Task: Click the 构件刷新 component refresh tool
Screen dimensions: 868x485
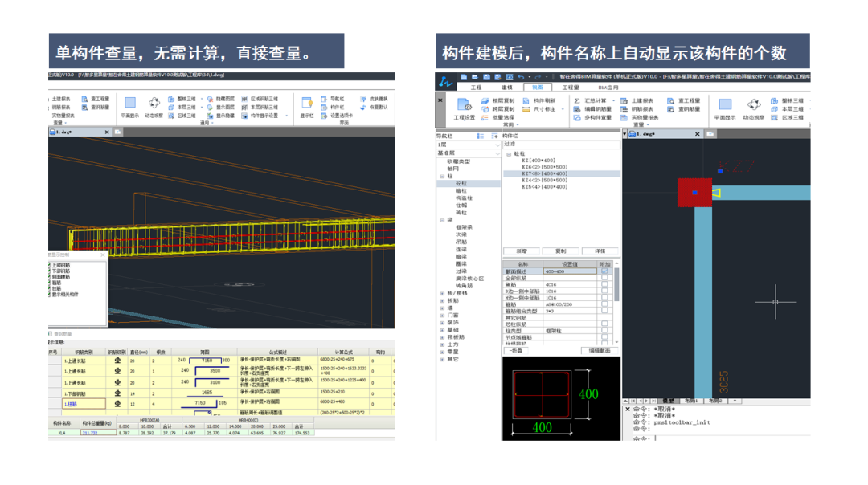Action: point(538,100)
